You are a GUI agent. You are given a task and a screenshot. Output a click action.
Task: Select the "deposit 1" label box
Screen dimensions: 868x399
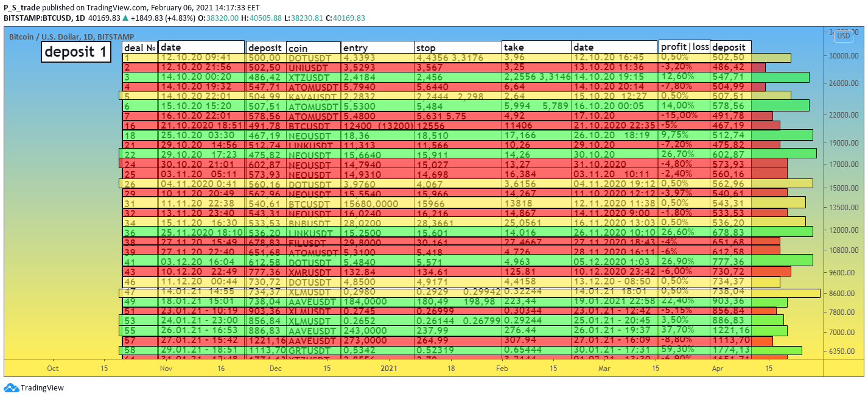pos(77,52)
